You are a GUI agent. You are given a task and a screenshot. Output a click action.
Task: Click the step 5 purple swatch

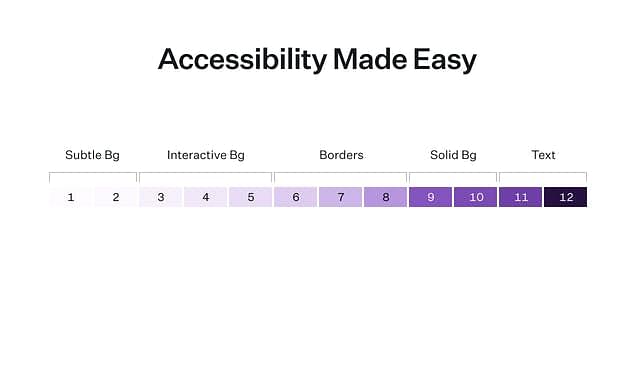pyautogui.click(x=251, y=197)
